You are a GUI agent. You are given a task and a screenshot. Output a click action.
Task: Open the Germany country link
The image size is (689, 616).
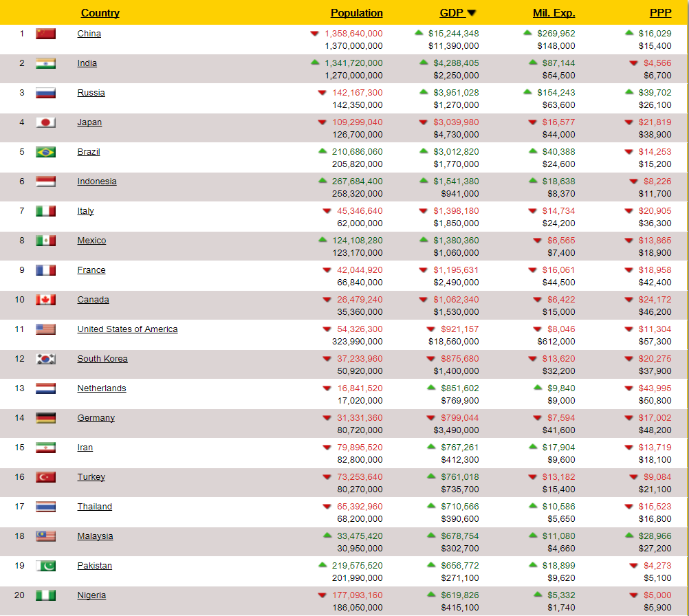click(x=96, y=417)
